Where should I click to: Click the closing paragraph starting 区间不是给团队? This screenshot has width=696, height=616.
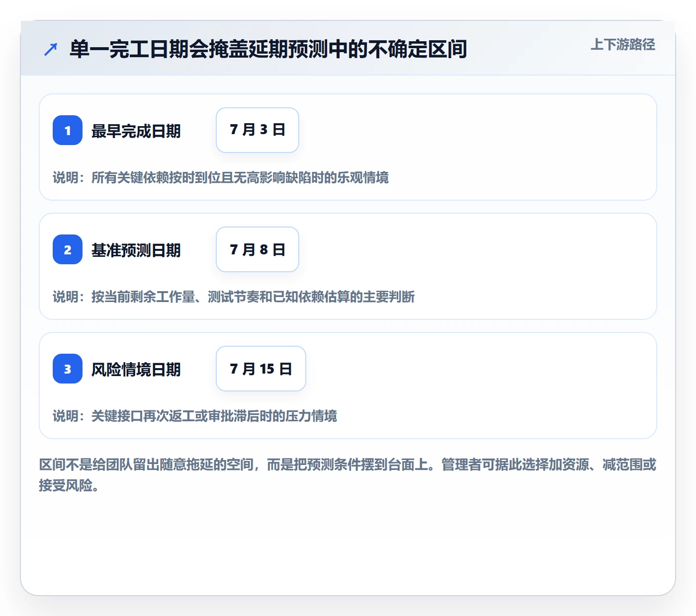348,475
